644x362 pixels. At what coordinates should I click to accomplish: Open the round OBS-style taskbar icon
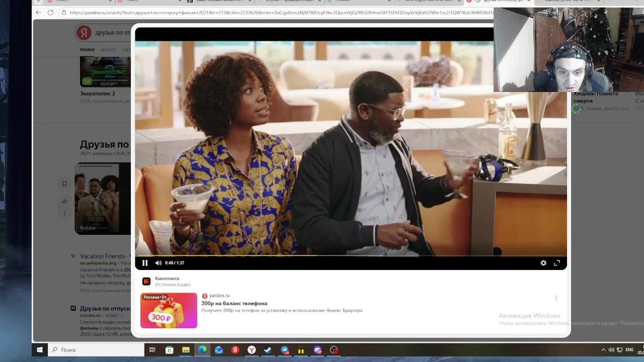pos(334,350)
